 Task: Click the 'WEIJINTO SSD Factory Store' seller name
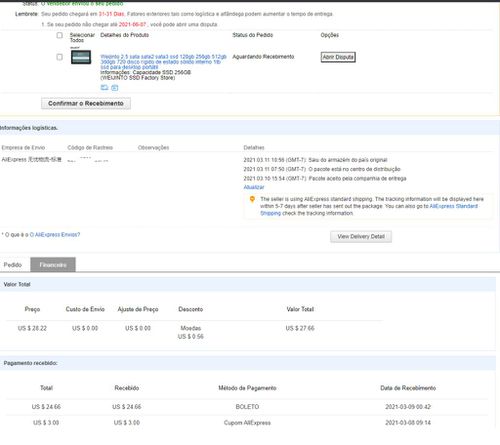tap(138, 78)
